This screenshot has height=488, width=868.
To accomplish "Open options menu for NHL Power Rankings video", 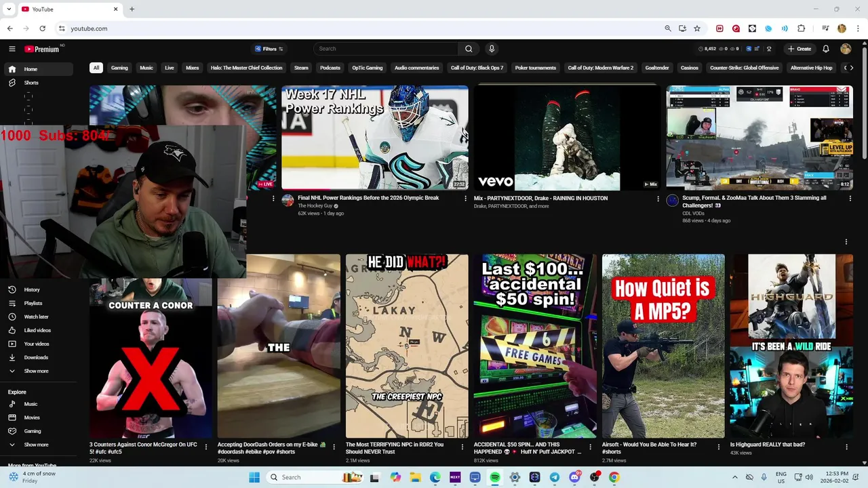I will 465,199.
